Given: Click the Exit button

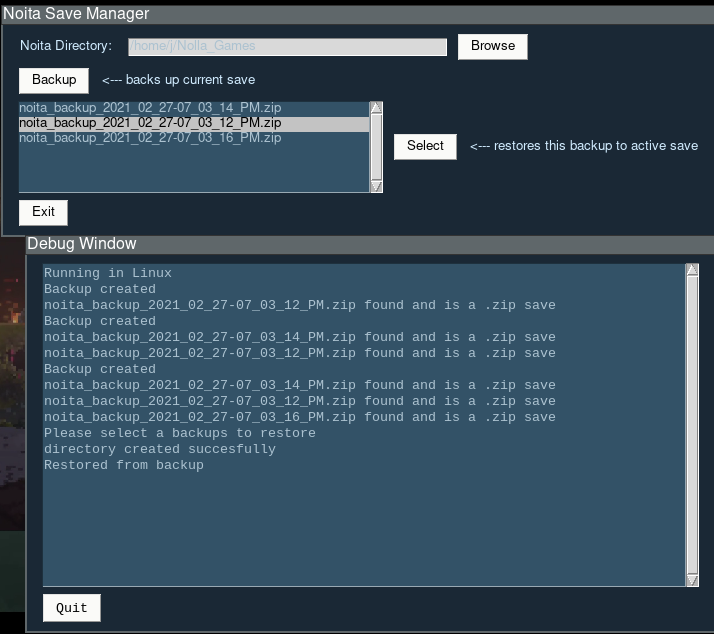Looking at the screenshot, I should (x=43, y=212).
